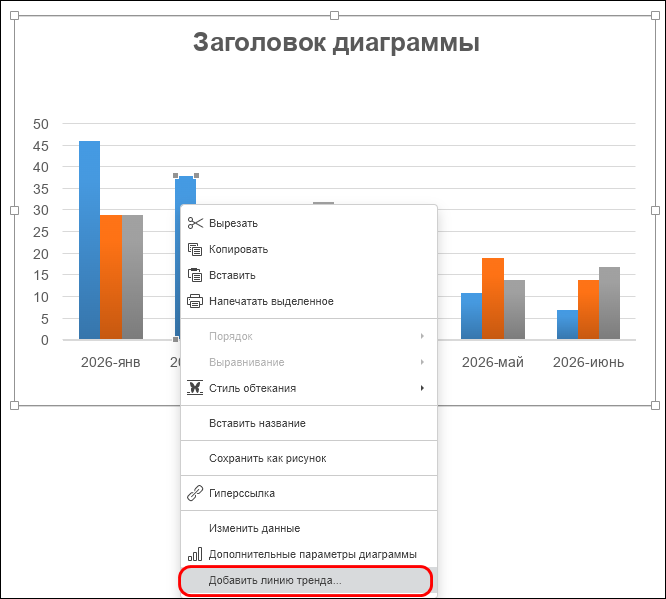The width and height of the screenshot is (666, 599).
Task: Click the disabled Выравнивание menu entry
Action: coord(309,362)
